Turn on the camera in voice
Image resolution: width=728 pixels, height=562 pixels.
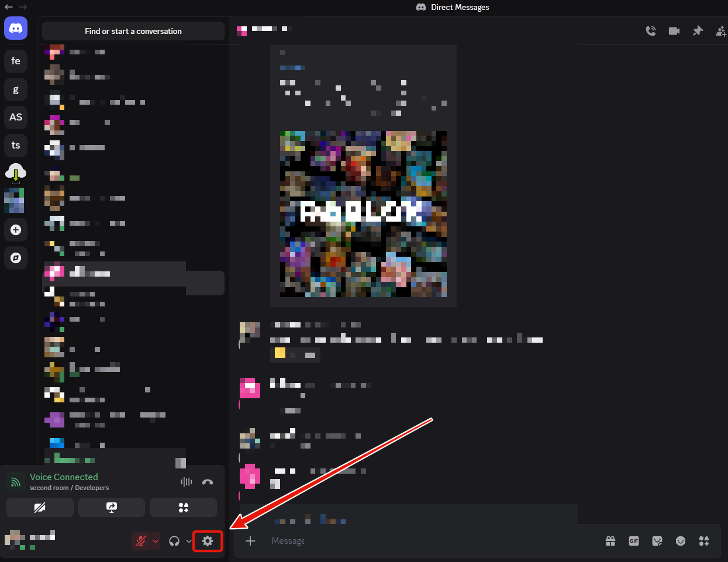pyautogui.click(x=40, y=508)
